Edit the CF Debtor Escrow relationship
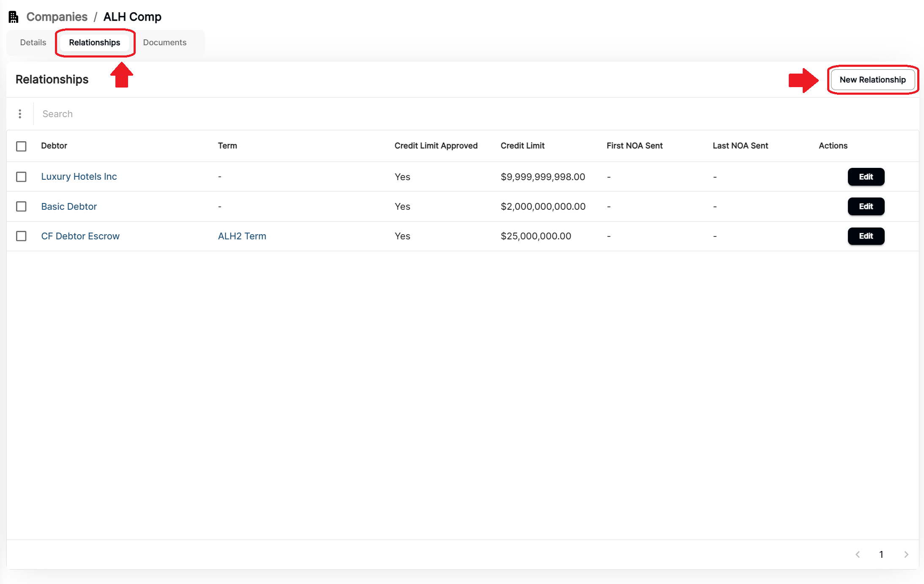This screenshot has width=924, height=584. click(x=866, y=236)
